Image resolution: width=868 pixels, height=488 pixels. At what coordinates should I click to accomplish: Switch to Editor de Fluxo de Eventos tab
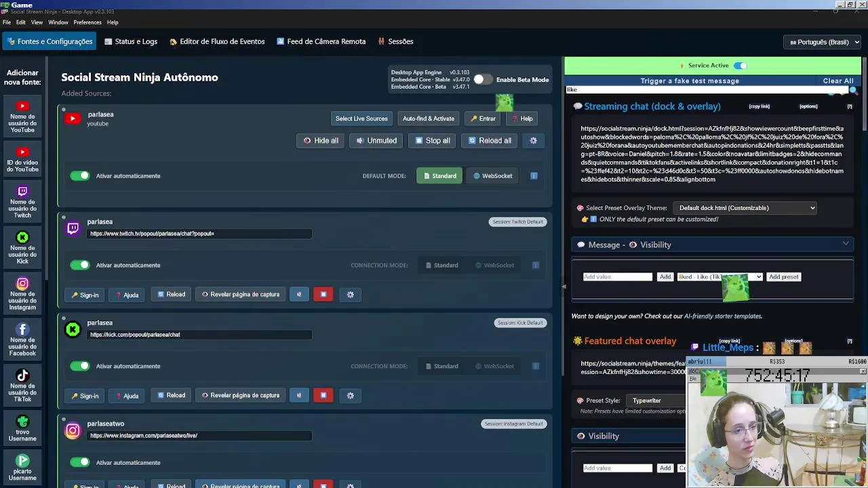[217, 41]
